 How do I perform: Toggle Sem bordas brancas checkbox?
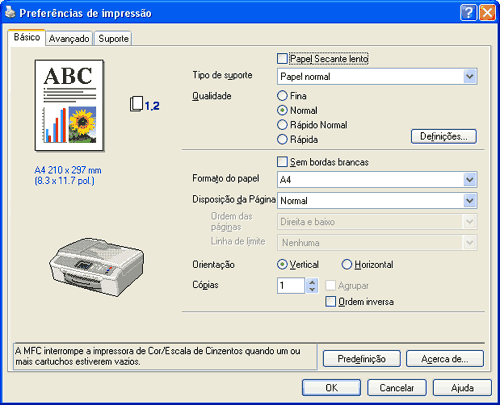[282, 162]
